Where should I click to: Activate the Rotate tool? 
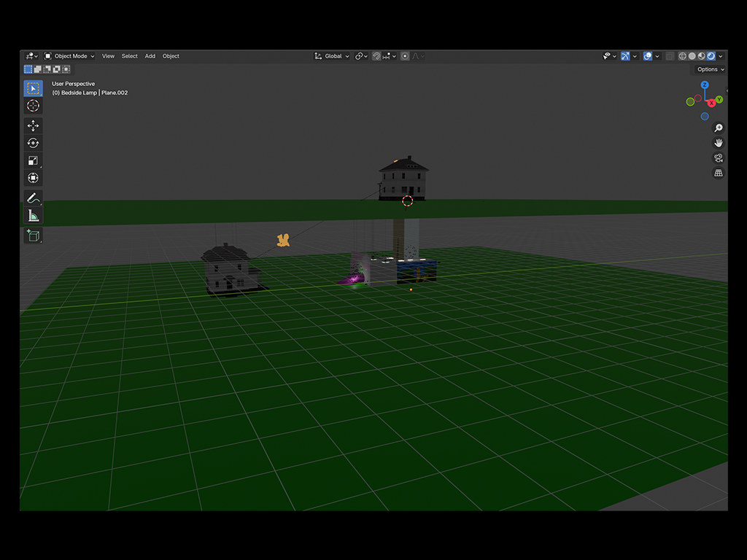(x=33, y=143)
